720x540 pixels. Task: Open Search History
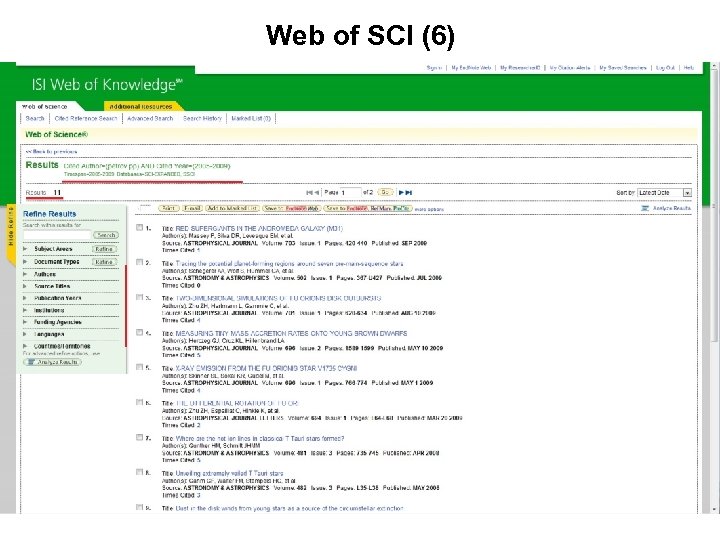coord(202,118)
